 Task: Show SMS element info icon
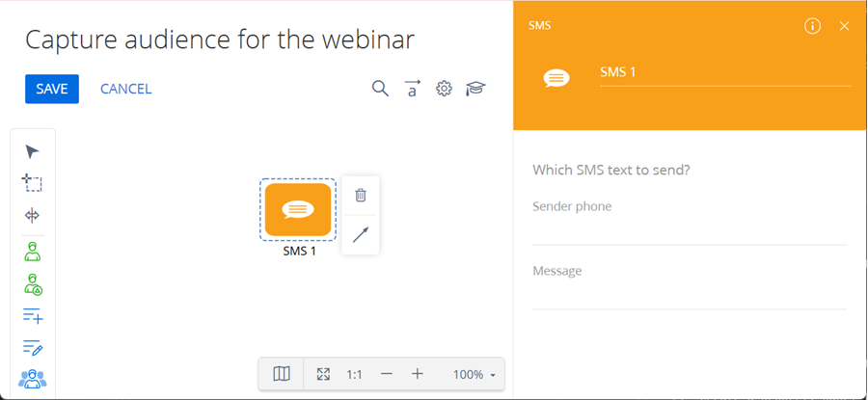[x=812, y=26]
